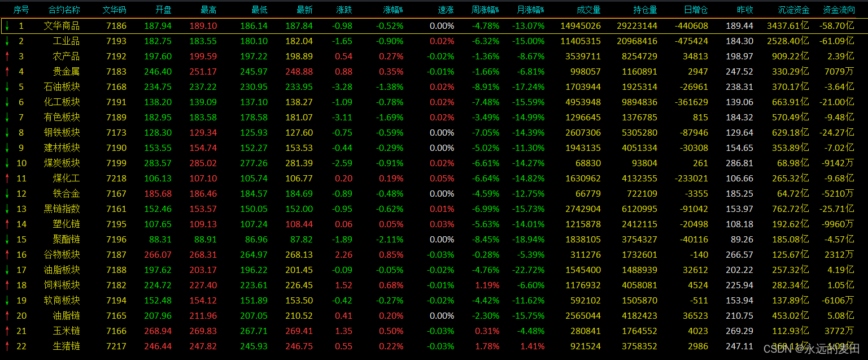Image resolution: width=868 pixels, height=360 pixels.
Task: Sort the table by 成交量 header
Action: click(x=588, y=10)
